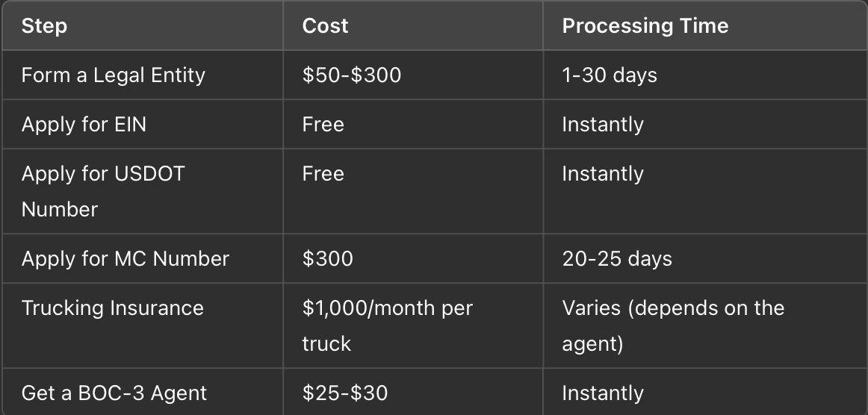Click the "$25-$30" cost cell
The height and width of the screenshot is (415, 868).
point(345,393)
